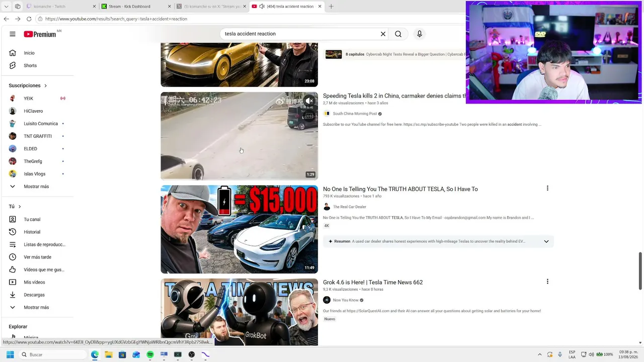Open the YouTube hamburger guide menu
Viewport: 644px width, 362px height.
pyautogui.click(x=13, y=34)
